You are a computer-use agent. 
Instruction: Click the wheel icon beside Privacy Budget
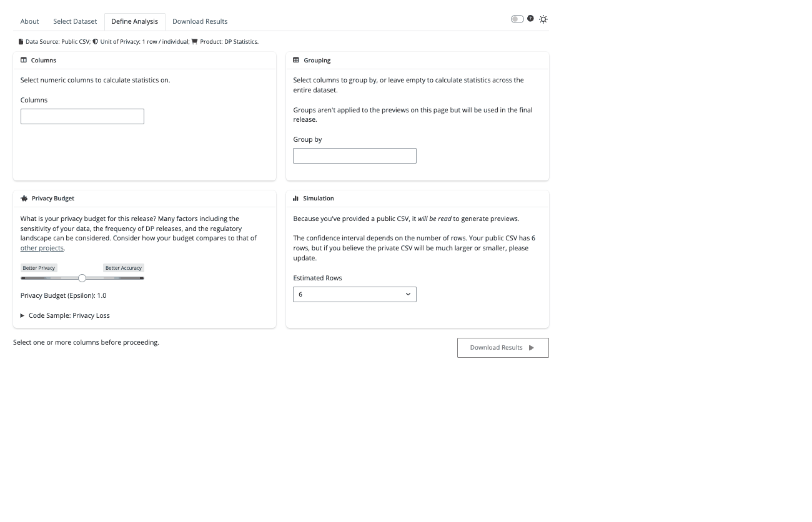[24, 198]
